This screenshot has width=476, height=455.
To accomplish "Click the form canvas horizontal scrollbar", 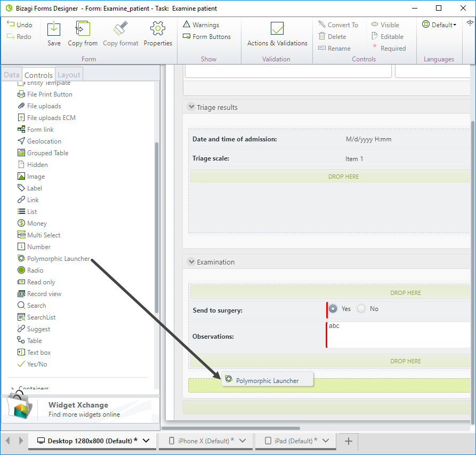I will 231,428.
